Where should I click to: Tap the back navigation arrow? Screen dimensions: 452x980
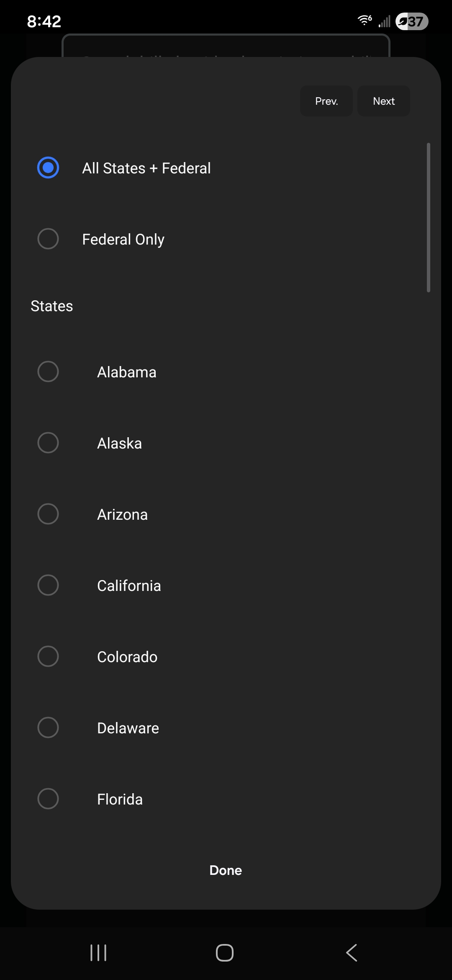coord(352,952)
